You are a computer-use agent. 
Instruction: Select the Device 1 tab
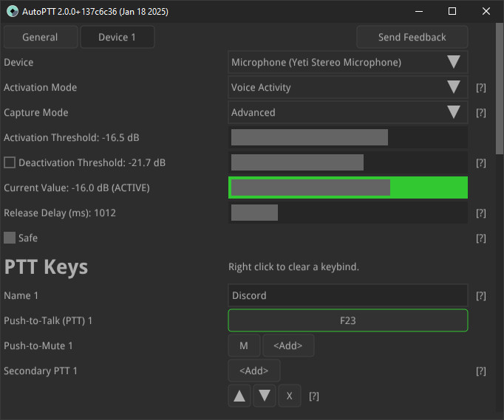pos(117,37)
